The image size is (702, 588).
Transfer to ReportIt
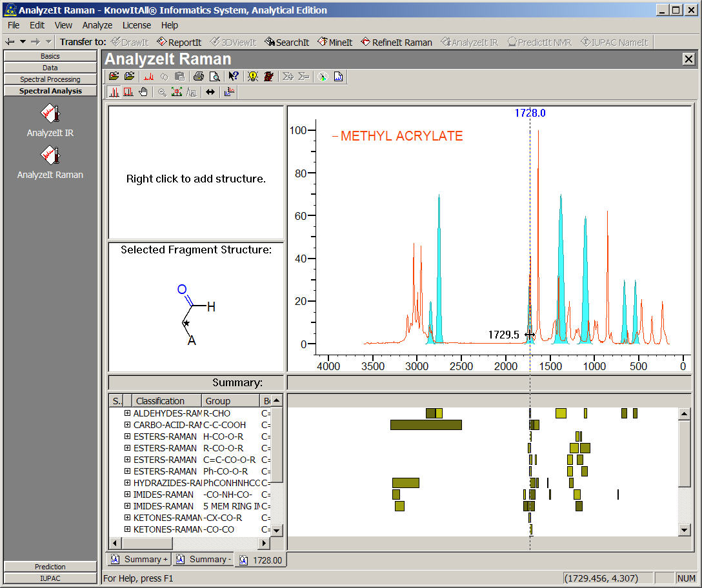point(179,42)
